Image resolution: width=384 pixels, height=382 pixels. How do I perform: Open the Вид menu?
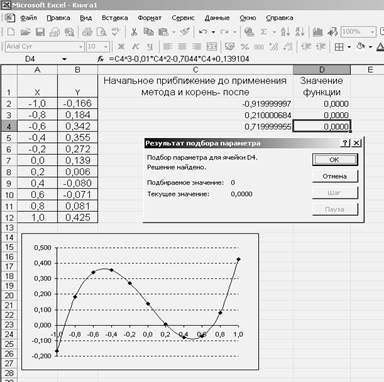pyautogui.click(x=86, y=18)
